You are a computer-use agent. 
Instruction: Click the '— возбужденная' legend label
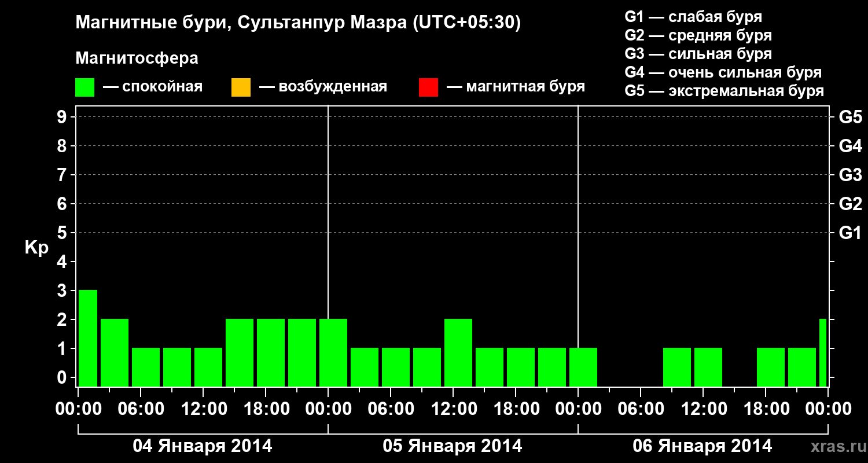[323, 87]
